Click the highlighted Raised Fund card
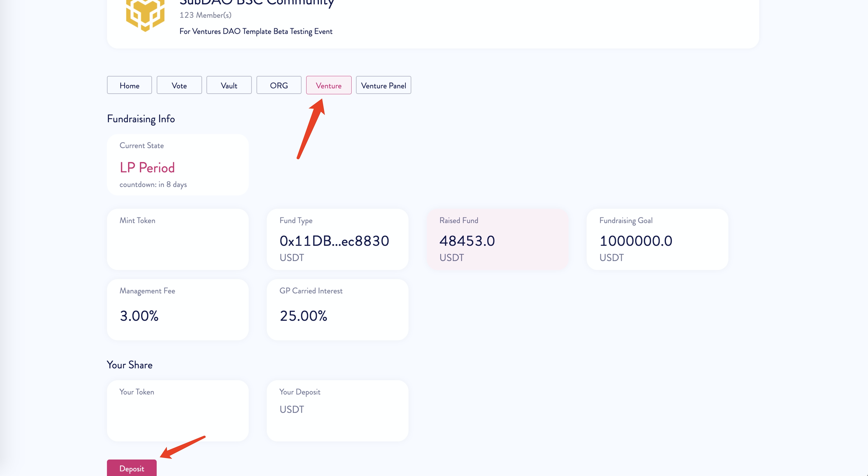This screenshot has width=868, height=476. 497,239
